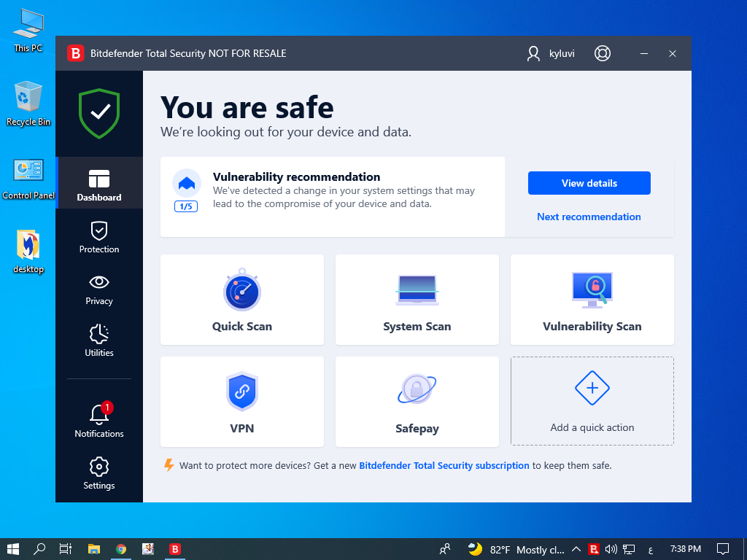Click the Bitdefender taskbar button

(175, 549)
